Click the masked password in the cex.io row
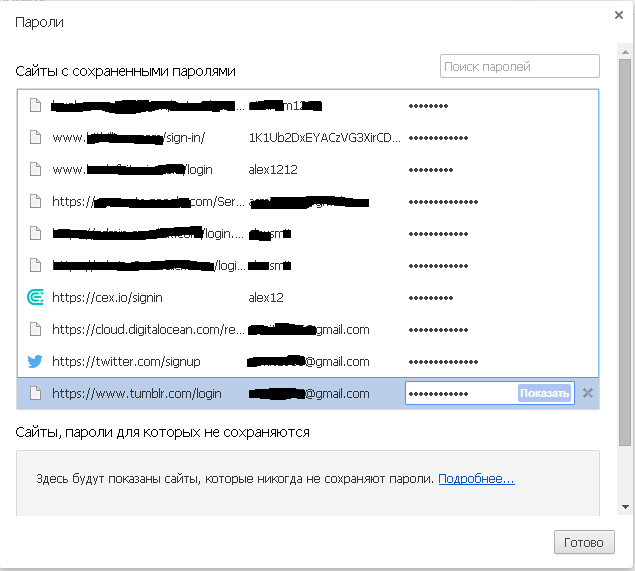The width and height of the screenshot is (635, 571). [430, 298]
